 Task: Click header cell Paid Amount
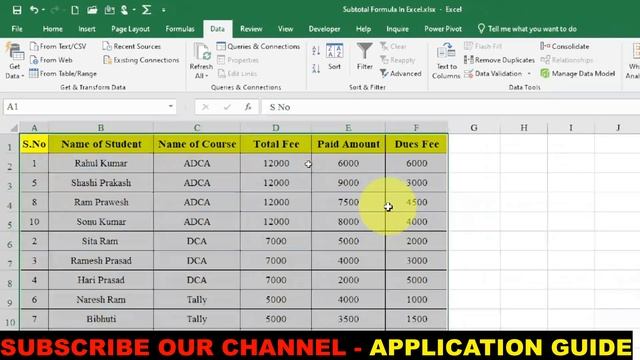point(348,144)
